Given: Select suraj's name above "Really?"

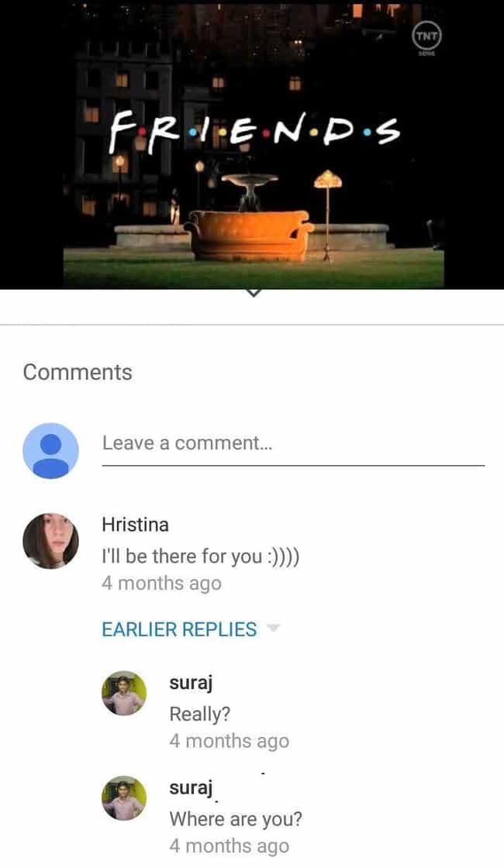Looking at the screenshot, I should coord(191,683).
